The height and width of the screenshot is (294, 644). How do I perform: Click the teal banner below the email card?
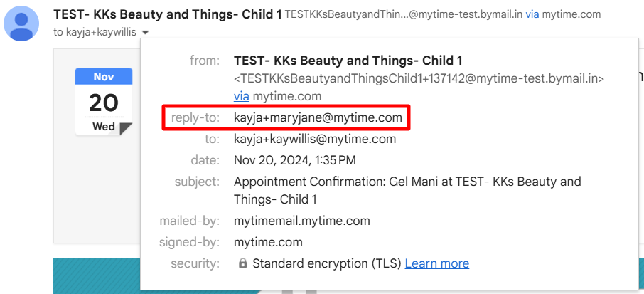97,276
